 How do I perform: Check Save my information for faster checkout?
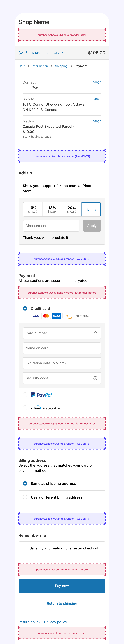click(x=25, y=548)
